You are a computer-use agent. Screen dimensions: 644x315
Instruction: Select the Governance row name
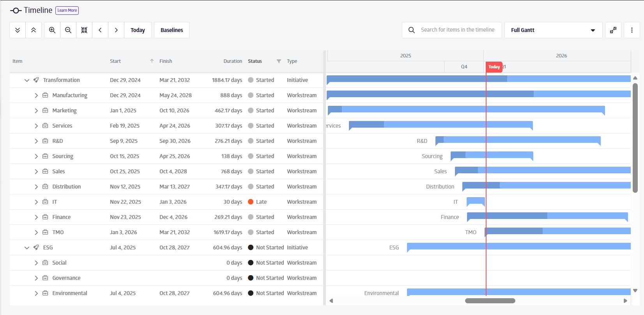pyautogui.click(x=66, y=278)
